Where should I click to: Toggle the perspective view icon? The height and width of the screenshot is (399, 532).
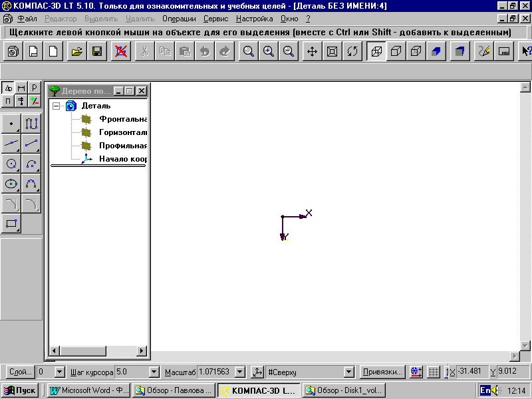click(460, 52)
